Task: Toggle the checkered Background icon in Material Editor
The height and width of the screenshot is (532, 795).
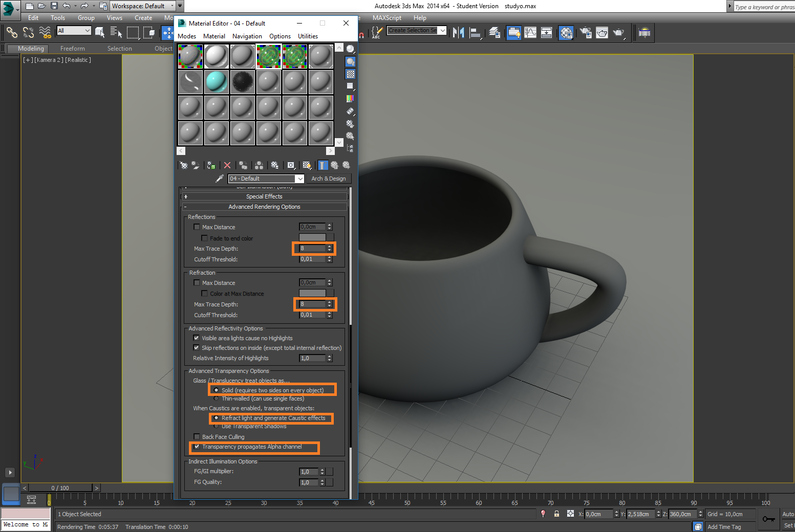Action: 351,74
